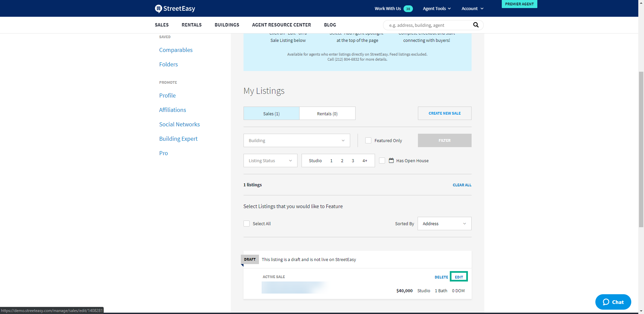This screenshot has height=314, width=644.
Task: Tick the Select All checkbox
Action: (247, 224)
